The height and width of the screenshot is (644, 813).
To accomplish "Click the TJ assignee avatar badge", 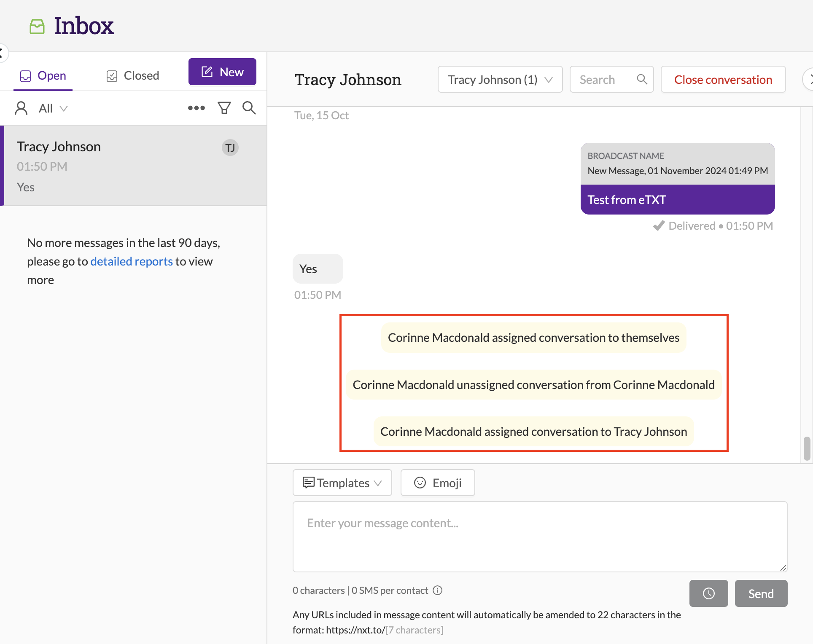I will pos(230,148).
